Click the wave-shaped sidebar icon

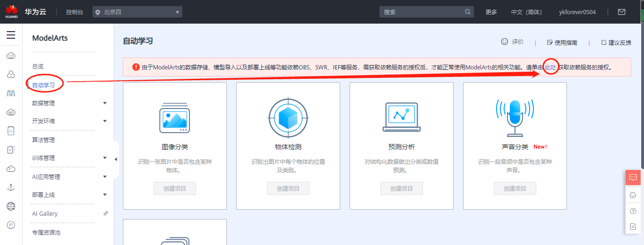(11, 93)
